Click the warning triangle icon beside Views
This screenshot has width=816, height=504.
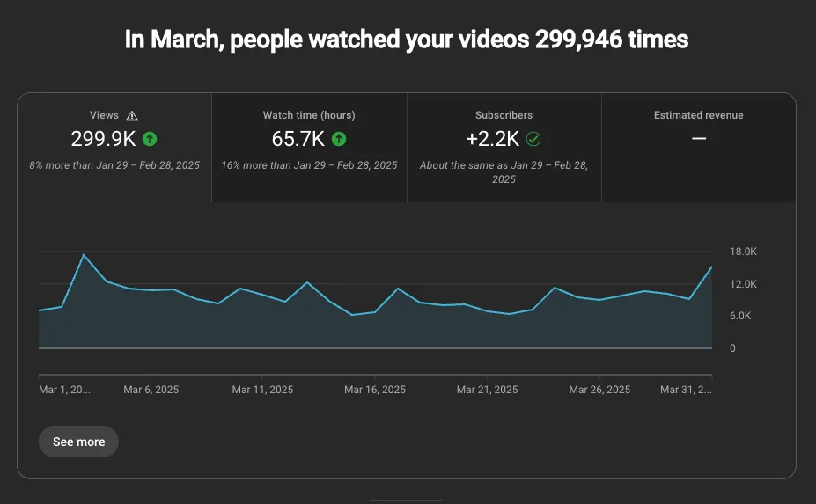pyautogui.click(x=132, y=115)
